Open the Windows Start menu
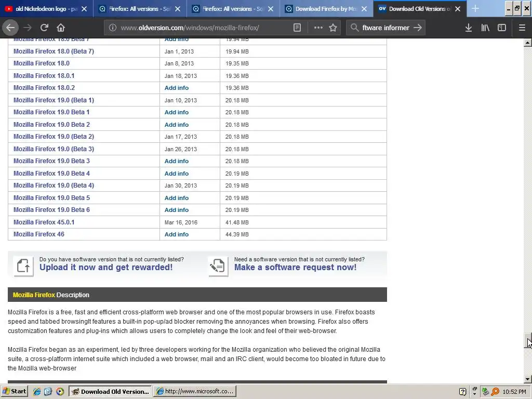This screenshot has height=399, width=532. coord(15,391)
